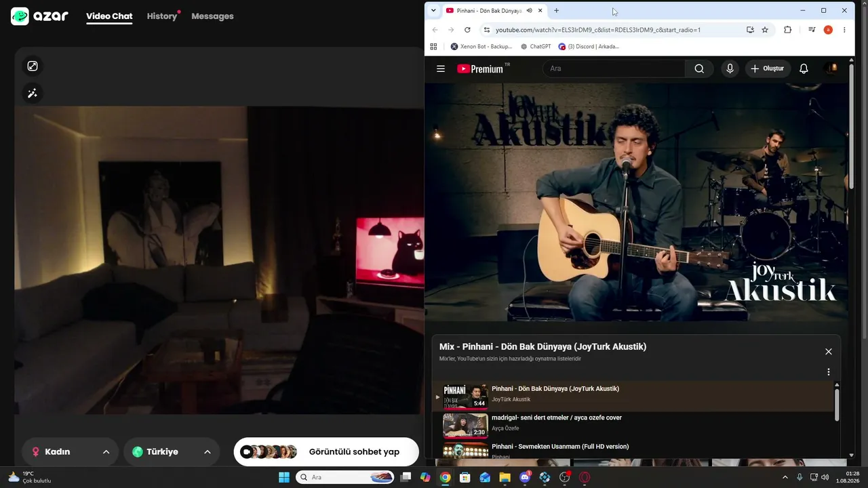The width and height of the screenshot is (868, 488).
Task: Open Azar Messages tab
Action: coord(212,16)
